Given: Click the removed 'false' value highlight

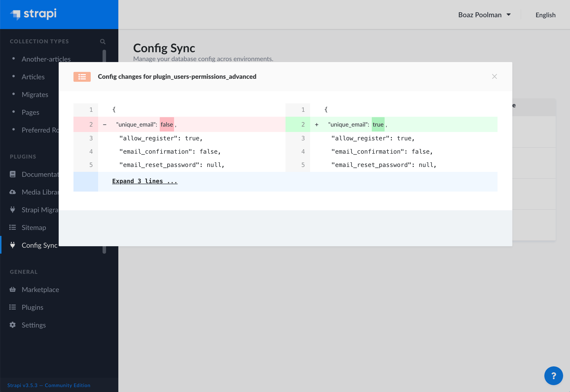Looking at the screenshot, I should click(167, 125).
